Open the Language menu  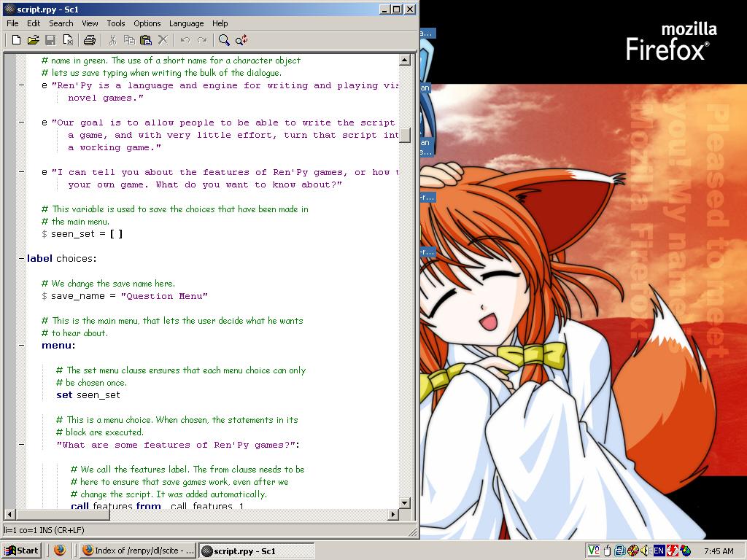coord(186,23)
